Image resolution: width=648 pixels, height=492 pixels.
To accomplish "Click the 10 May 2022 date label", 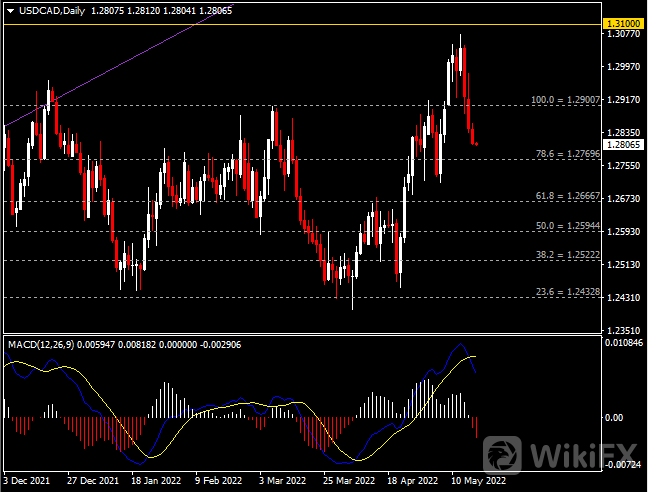I will [x=477, y=479].
